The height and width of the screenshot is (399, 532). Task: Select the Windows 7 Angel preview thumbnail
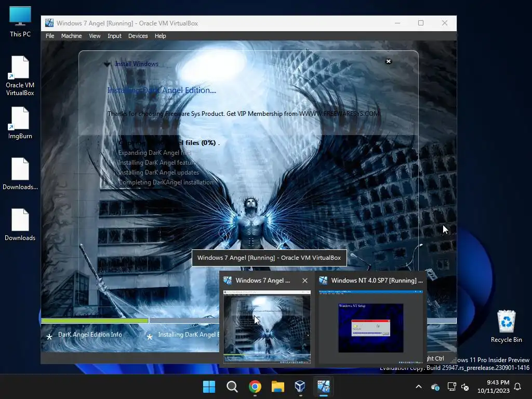tap(267, 327)
